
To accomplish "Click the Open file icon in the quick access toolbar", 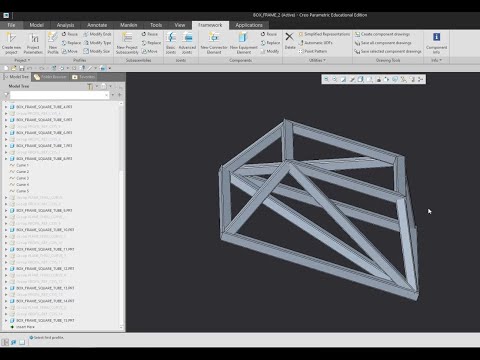I will click(14, 68).
